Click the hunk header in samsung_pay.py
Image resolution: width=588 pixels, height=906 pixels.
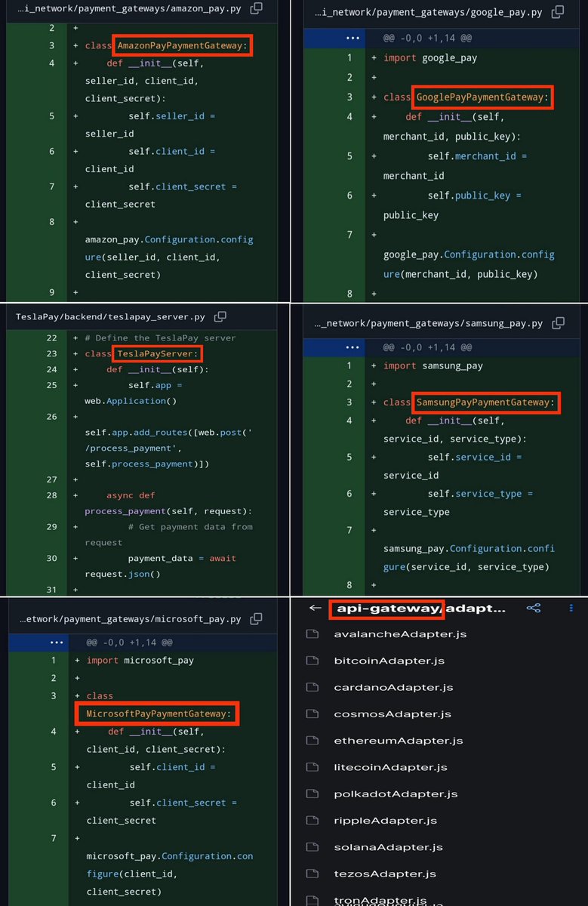[426, 347]
